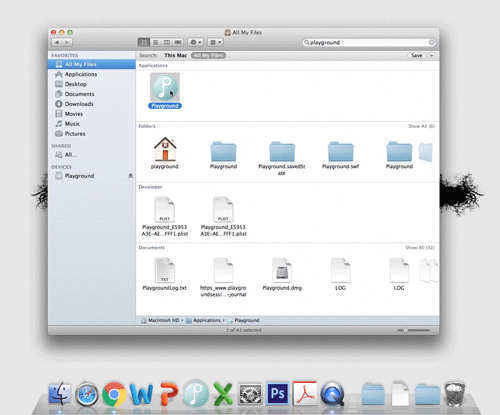This screenshot has width=500, height=415.
Task: Open All shared computers in sidebar
Action: pyautogui.click(x=92, y=155)
